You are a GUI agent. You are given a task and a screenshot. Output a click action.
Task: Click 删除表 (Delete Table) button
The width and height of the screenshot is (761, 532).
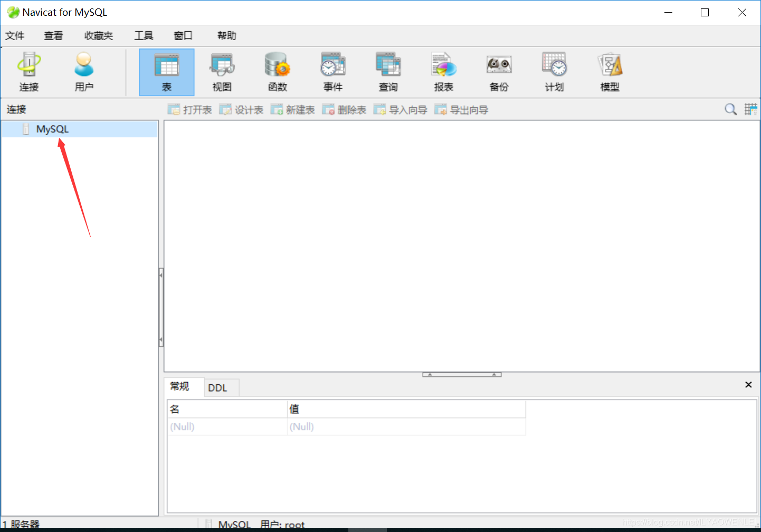[x=344, y=110]
